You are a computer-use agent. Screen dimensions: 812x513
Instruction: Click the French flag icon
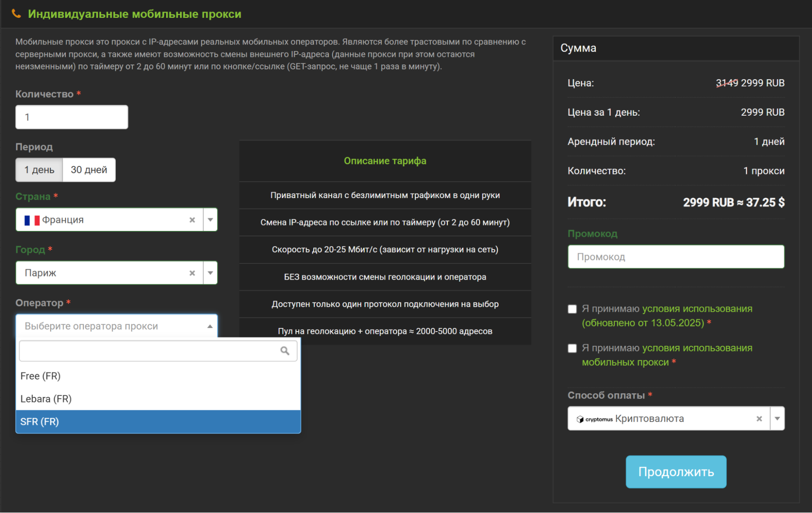[x=32, y=220]
